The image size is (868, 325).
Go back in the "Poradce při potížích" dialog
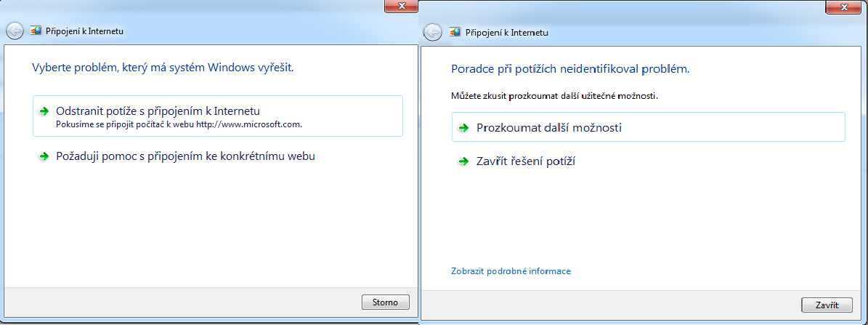433,32
